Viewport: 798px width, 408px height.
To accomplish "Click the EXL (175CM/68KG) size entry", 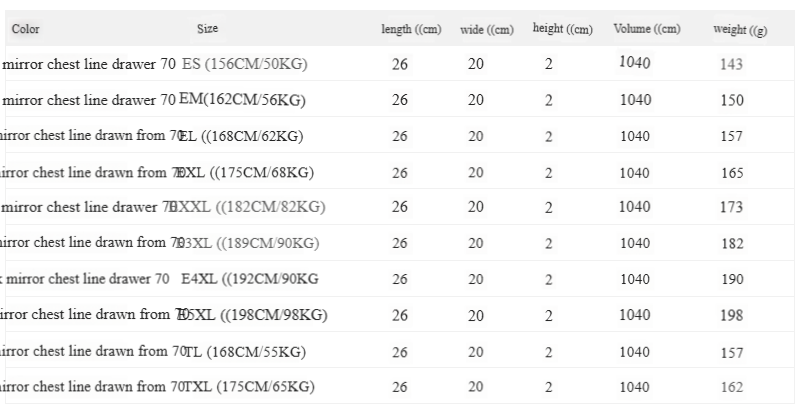I will tap(244, 172).
